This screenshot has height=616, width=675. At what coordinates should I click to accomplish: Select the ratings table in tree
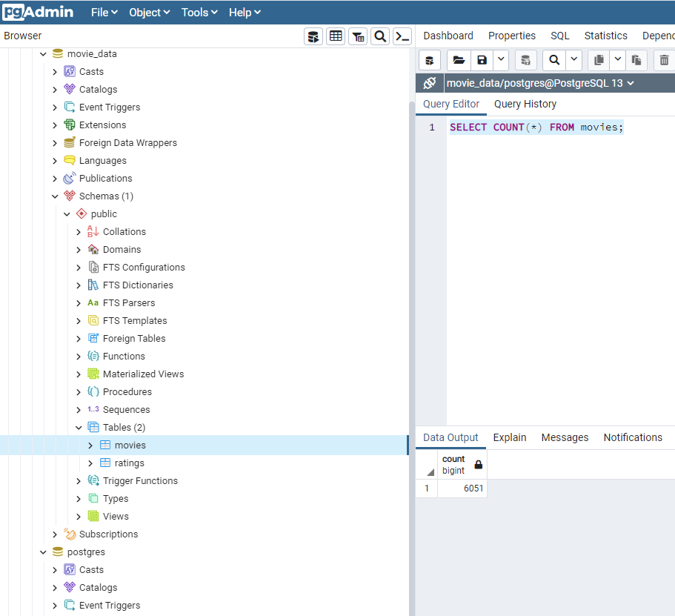(x=129, y=463)
